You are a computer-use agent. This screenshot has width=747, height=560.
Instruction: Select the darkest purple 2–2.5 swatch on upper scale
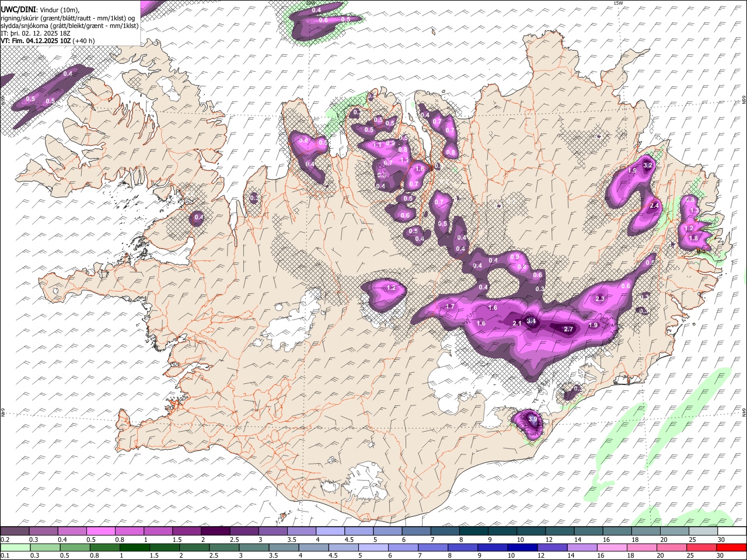[x=215, y=531]
